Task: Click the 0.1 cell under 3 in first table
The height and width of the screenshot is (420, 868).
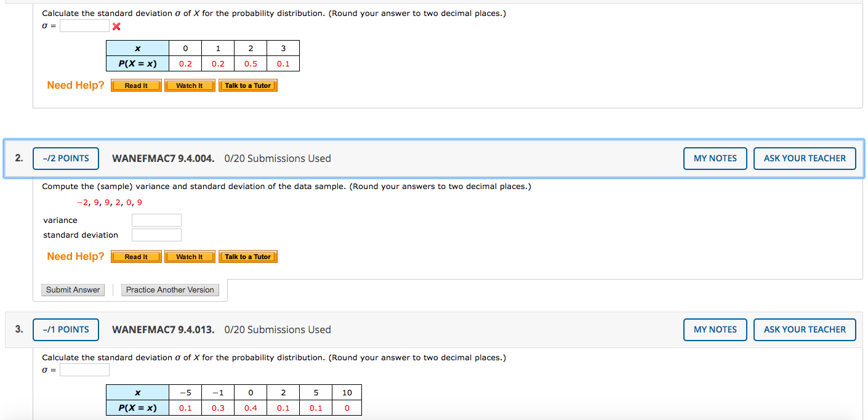Action: click(283, 63)
